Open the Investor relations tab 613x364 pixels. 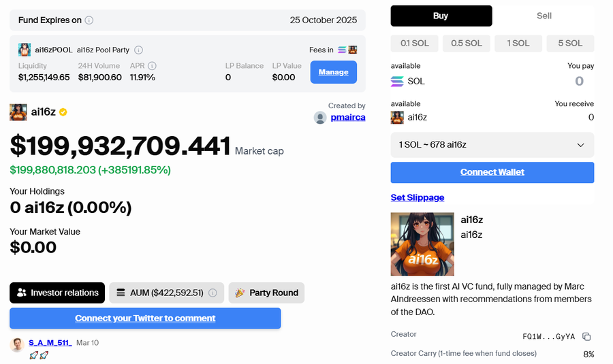(x=57, y=293)
